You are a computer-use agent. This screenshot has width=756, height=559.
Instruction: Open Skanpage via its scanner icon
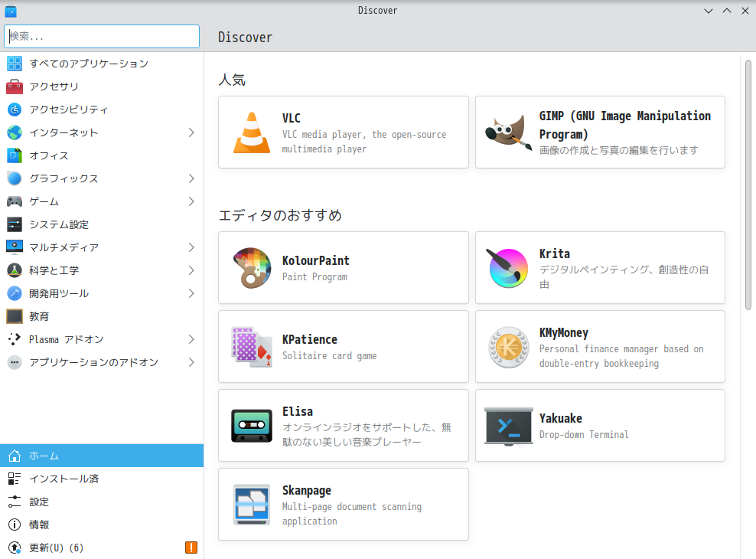pos(251,505)
